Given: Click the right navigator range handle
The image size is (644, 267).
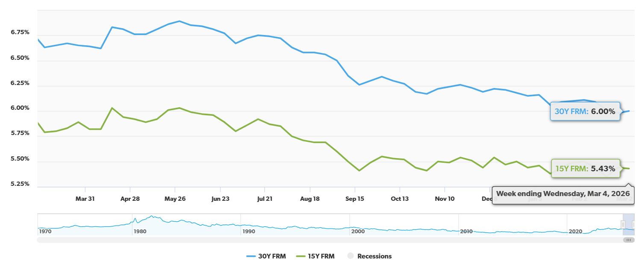Looking at the screenshot, I should [x=633, y=225].
